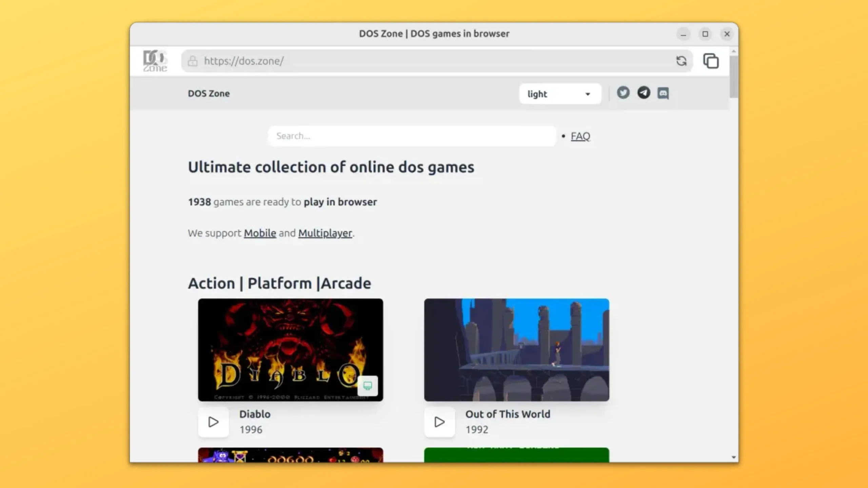Open the DOS Zone Twitter page
The height and width of the screenshot is (488, 868).
pos(623,93)
